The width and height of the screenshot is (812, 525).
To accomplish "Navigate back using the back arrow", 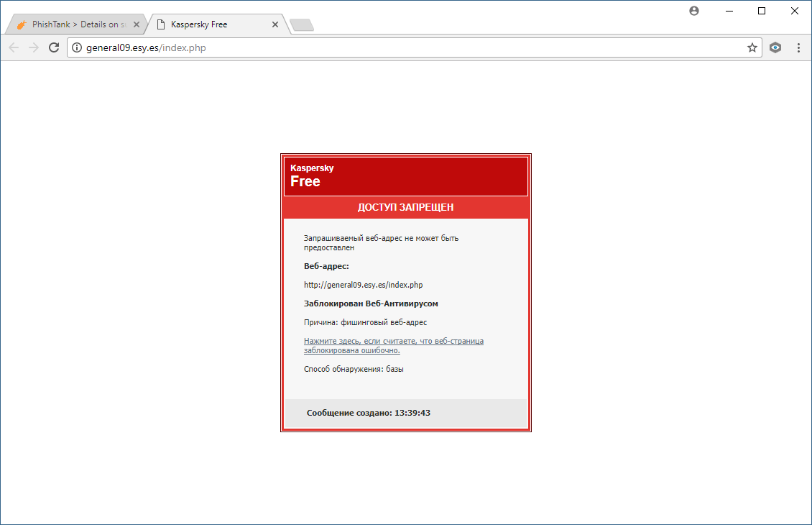I will pos(13,47).
